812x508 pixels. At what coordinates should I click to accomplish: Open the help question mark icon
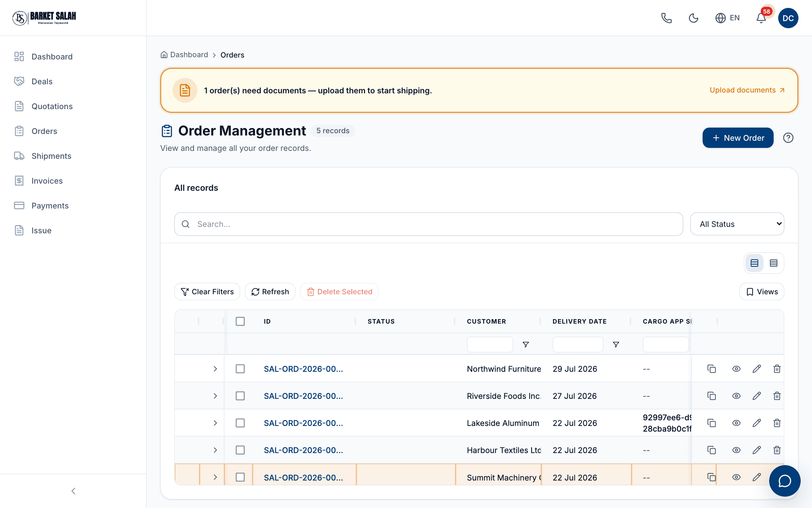click(788, 138)
